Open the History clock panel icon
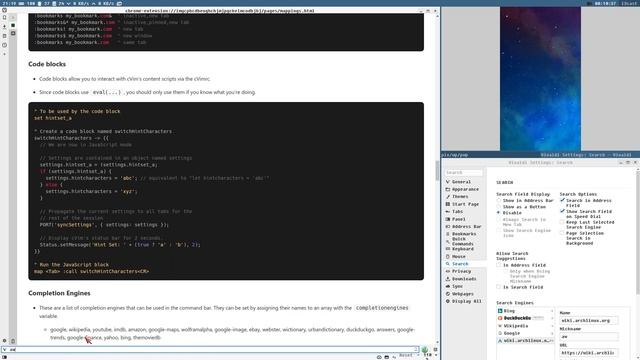 coord(4,45)
